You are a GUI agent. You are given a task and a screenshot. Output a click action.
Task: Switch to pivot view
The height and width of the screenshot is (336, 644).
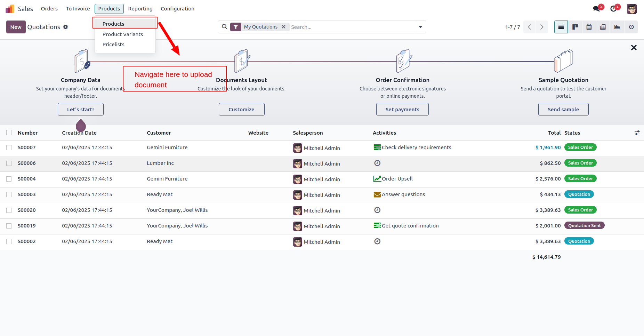coord(603,27)
